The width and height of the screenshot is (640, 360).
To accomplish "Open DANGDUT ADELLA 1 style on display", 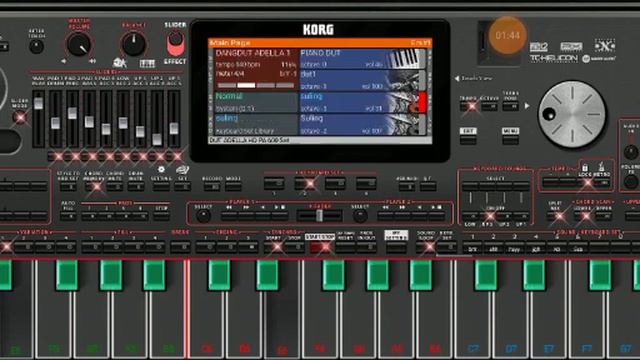I will pos(256,69).
